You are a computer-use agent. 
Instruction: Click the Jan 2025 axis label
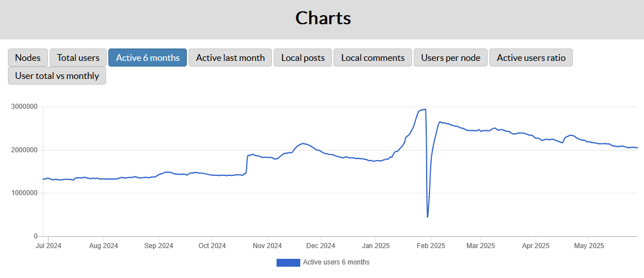(376, 246)
